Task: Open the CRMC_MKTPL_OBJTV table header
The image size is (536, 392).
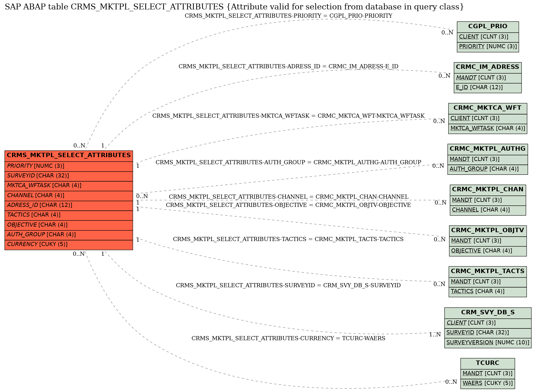Action: [488, 231]
